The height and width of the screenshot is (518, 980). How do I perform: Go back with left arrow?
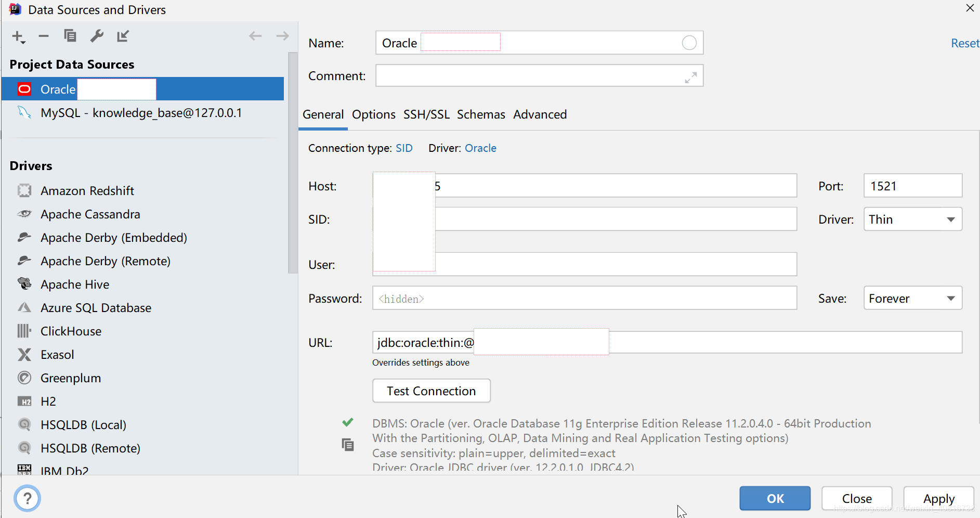pos(255,36)
